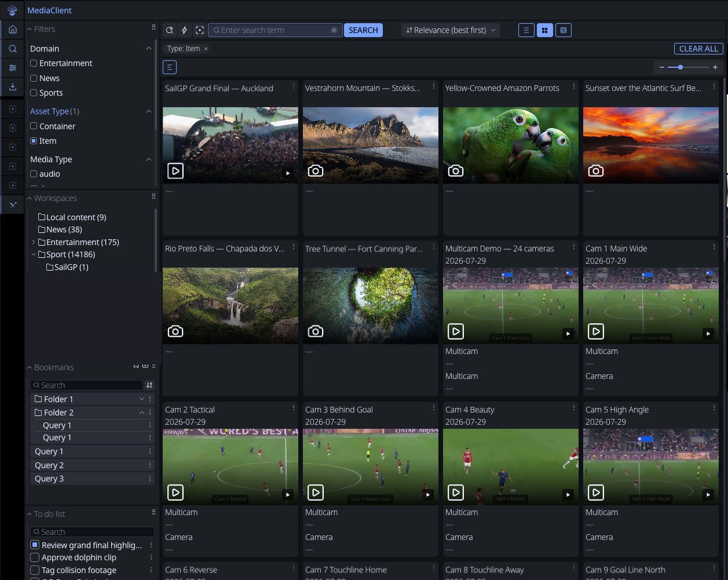Click the add bookmark folder icon

[145, 366]
